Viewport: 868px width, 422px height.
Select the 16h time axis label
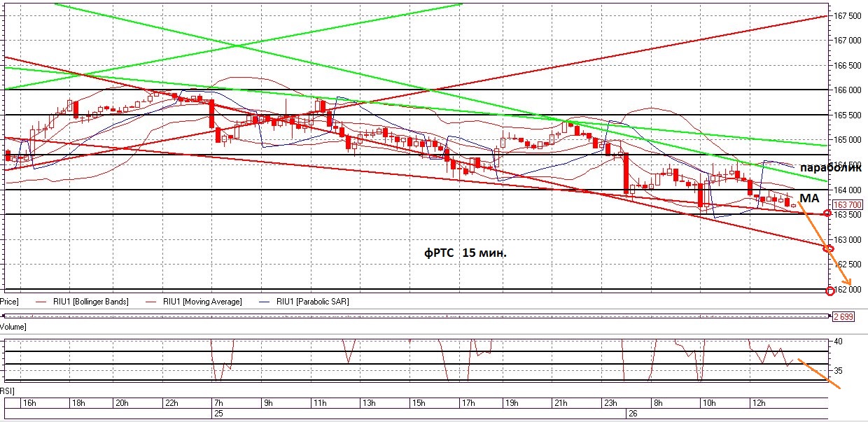[x=29, y=403]
